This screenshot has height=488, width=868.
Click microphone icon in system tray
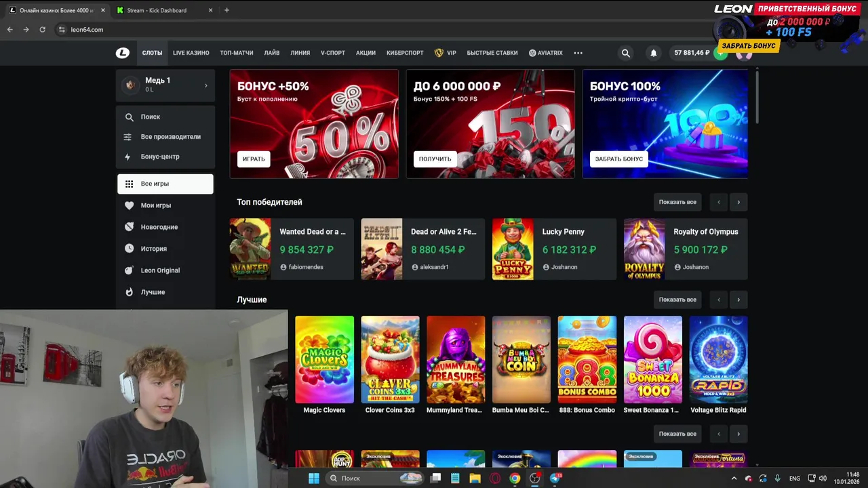point(778,479)
